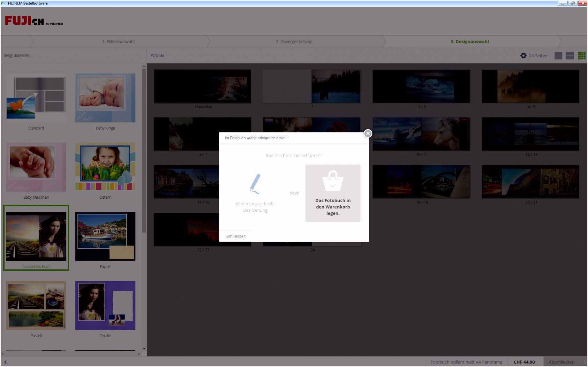Restore down the application window
This screenshot has height=367, width=588.
(572, 3)
